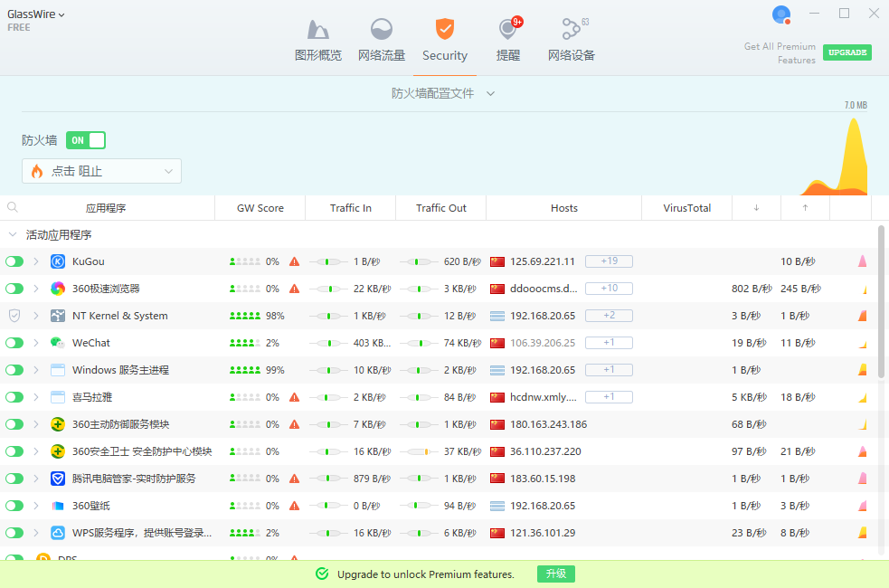This screenshot has height=588, width=889.
Task: Click the WeChat app icon
Action: click(x=58, y=343)
